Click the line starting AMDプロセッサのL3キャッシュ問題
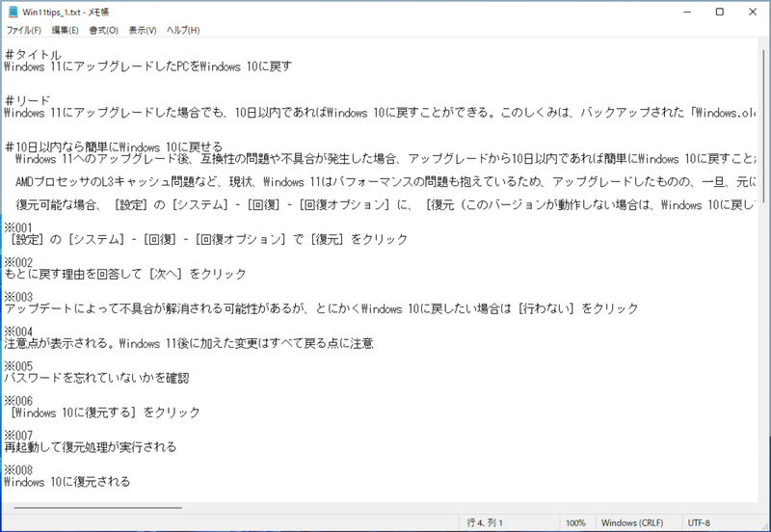 (x=385, y=182)
